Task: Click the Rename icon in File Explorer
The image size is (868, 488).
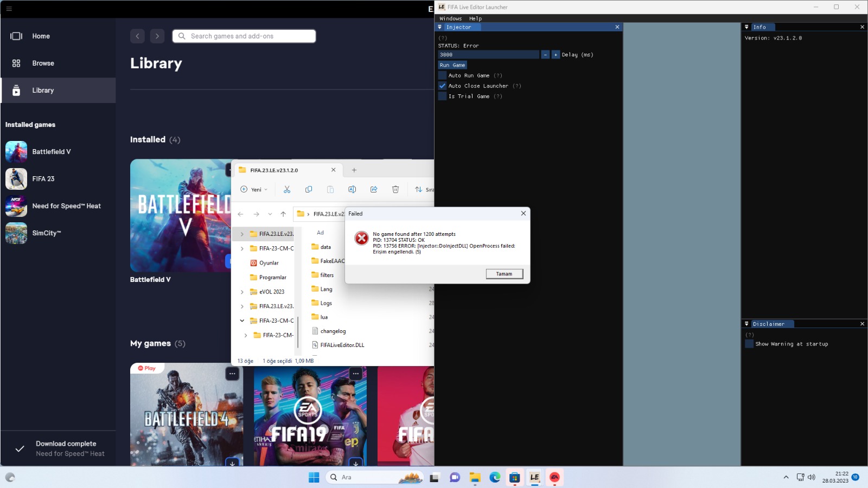Action: [352, 189]
